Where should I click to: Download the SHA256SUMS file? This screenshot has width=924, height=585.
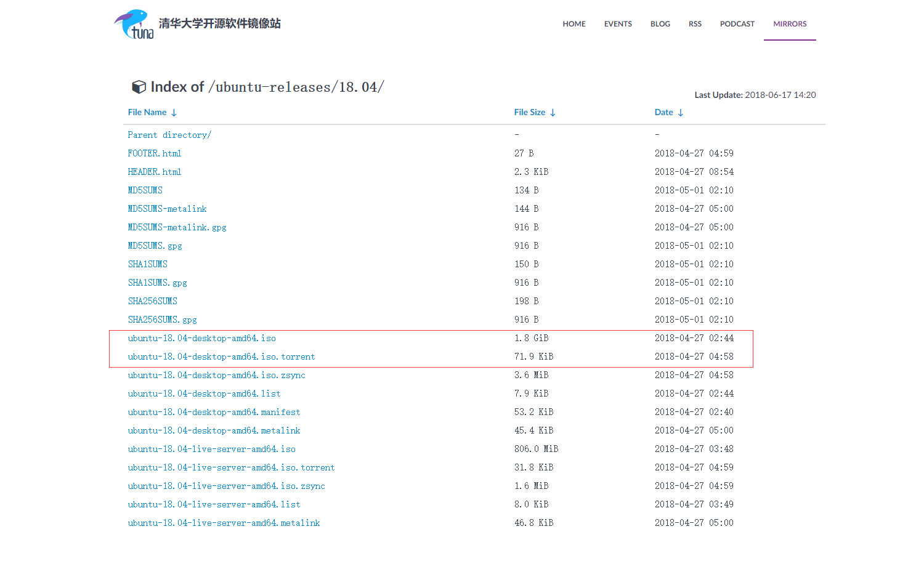[x=153, y=301]
